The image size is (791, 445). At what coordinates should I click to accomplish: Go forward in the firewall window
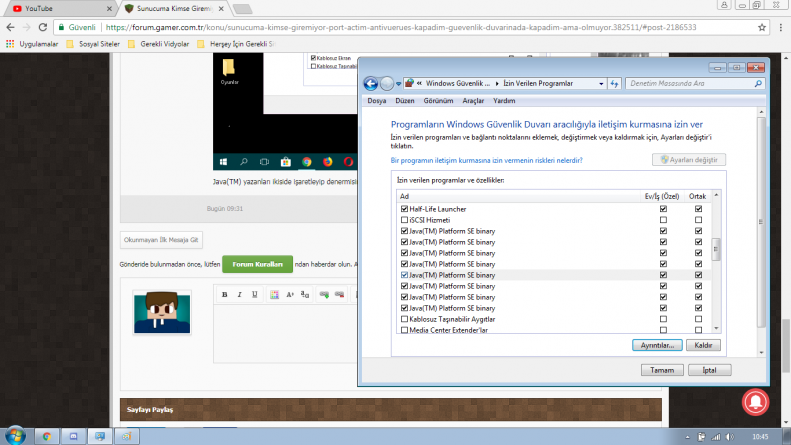[x=387, y=84]
